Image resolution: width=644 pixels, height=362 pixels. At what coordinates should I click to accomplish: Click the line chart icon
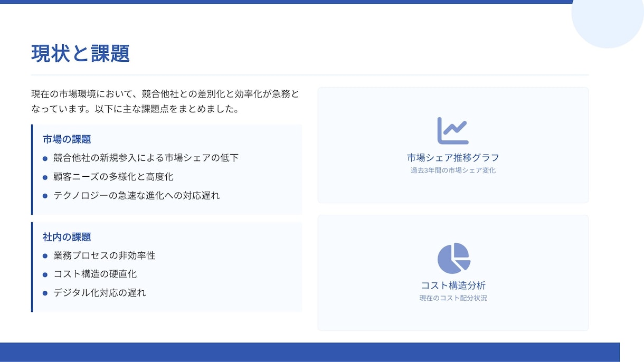tap(453, 131)
